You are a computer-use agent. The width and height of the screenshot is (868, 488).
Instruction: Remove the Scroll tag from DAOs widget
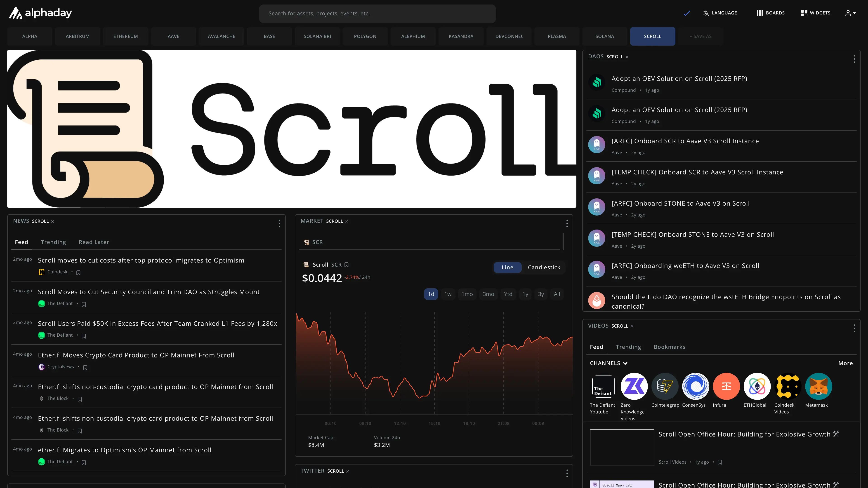click(627, 57)
